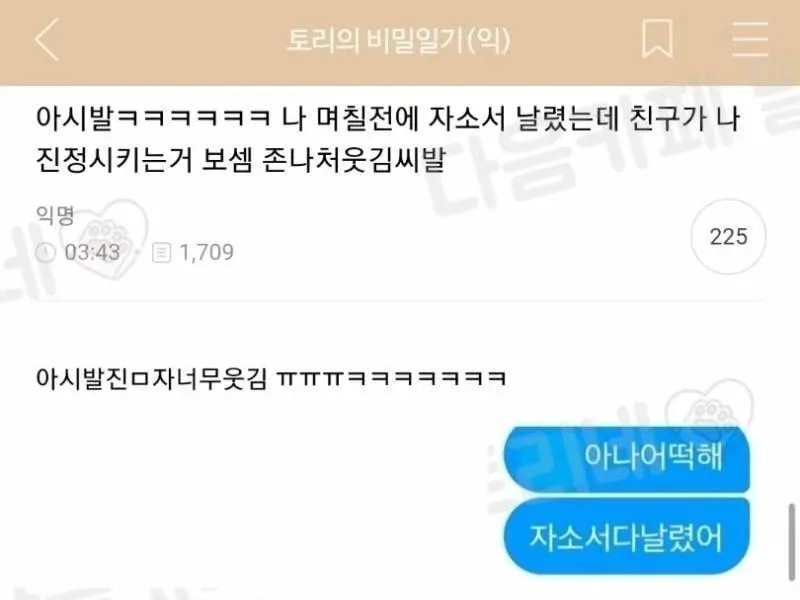Tap the post timestamp 03:43

tap(92, 252)
